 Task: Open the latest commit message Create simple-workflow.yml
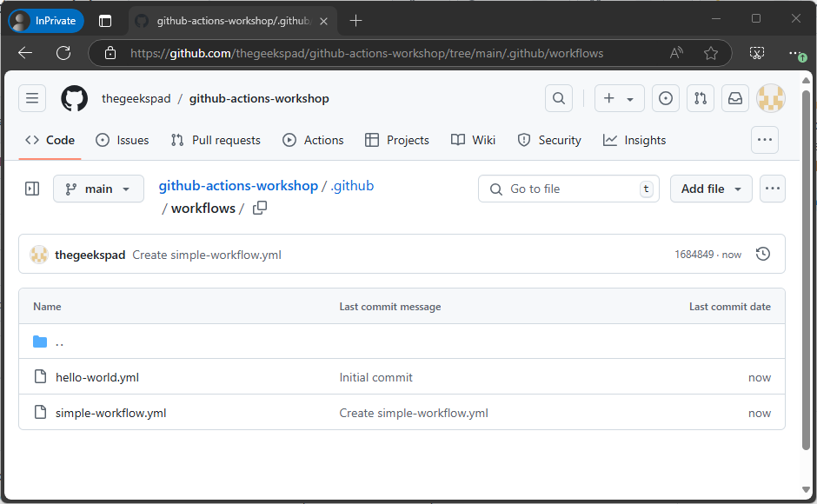pos(207,255)
